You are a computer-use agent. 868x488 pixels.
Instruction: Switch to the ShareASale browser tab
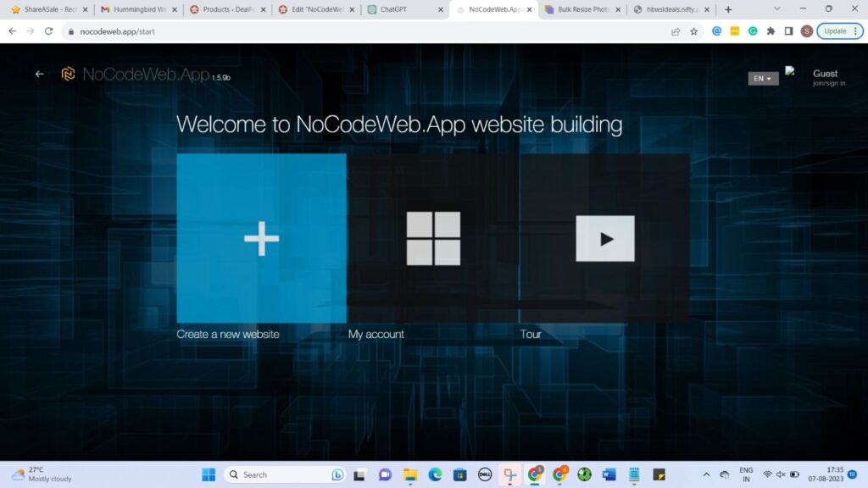click(48, 9)
